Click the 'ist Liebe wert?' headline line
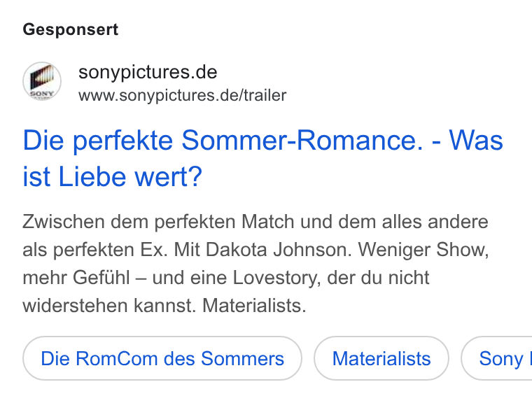Screen dimensions: 532x403 (112, 177)
